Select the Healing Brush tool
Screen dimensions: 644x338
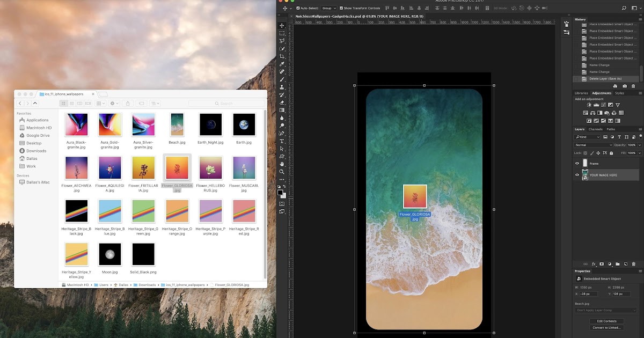click(x=282, y=71)
